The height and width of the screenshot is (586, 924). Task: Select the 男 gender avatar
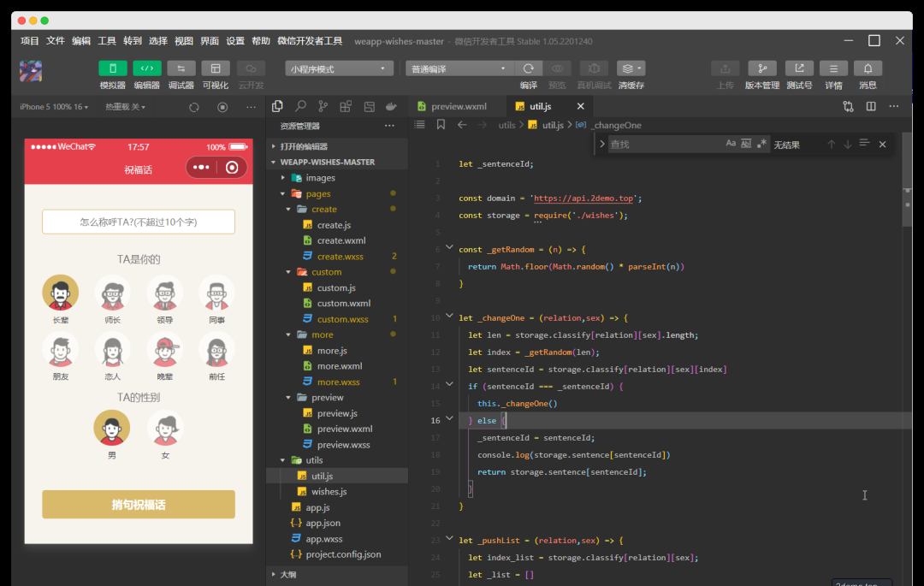[112, 428]
